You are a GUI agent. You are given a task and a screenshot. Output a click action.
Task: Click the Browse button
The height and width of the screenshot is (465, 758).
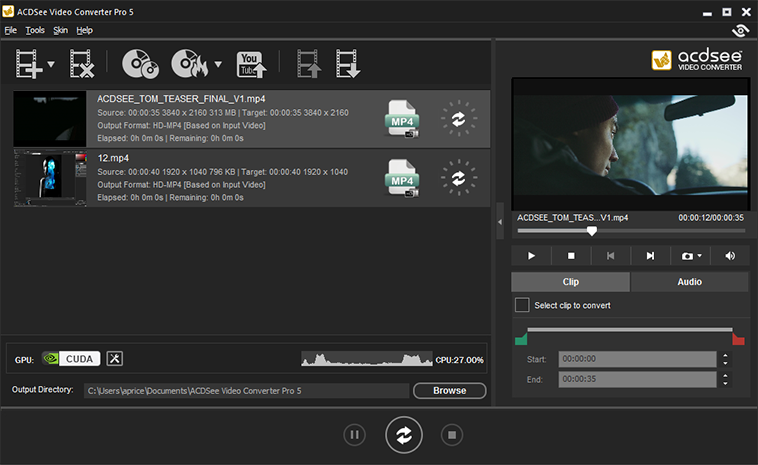[449, 390]
